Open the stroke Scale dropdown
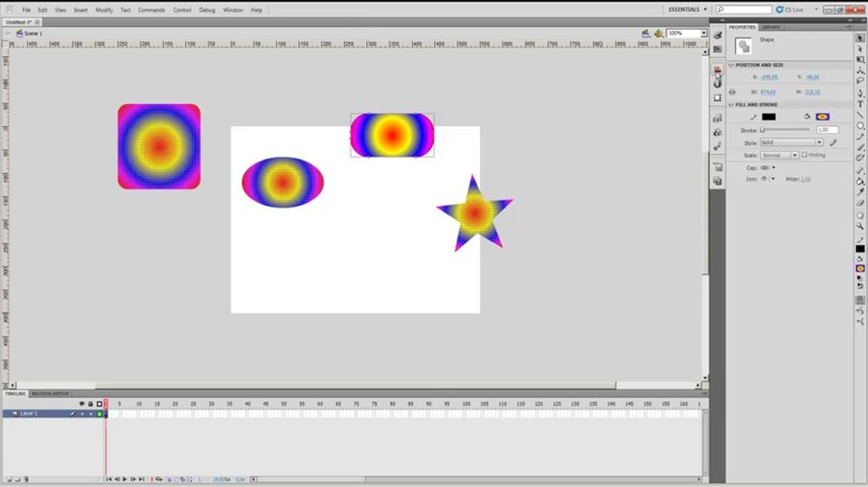 pyautogui.click(x=779, y=155)
